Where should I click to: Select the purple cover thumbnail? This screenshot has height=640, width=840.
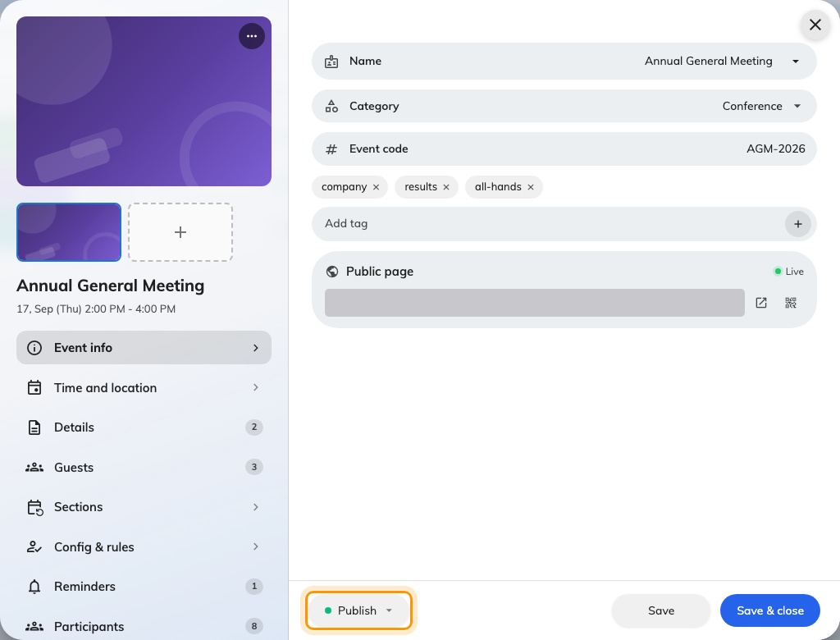[69, 232]
